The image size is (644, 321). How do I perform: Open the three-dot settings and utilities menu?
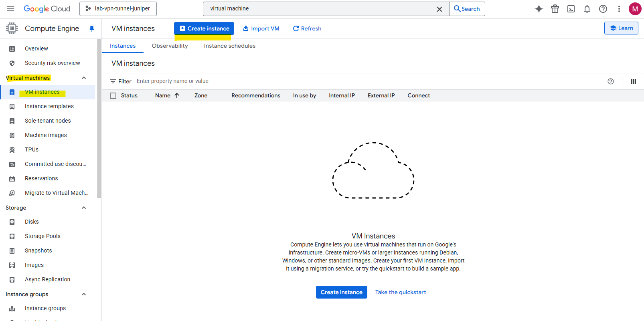coord(619,9)
